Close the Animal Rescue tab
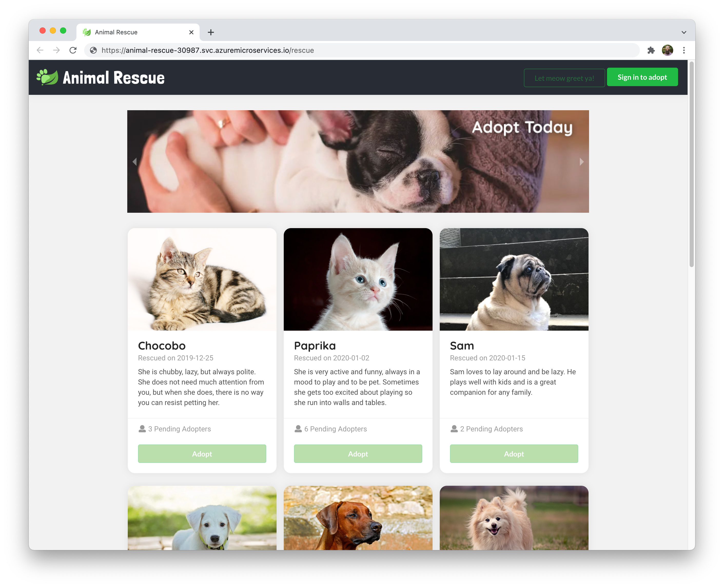The width and height of the screenshot is (724, 588). (x=191, y=32)
